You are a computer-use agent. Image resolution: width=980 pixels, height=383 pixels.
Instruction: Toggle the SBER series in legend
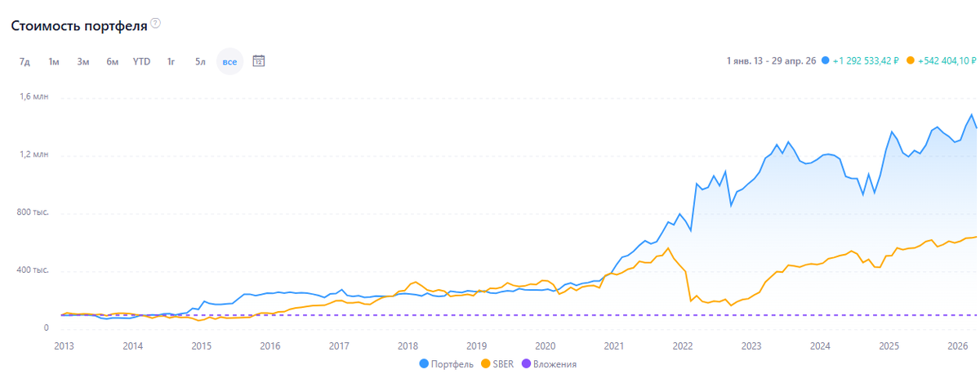[x=497, y=364]
